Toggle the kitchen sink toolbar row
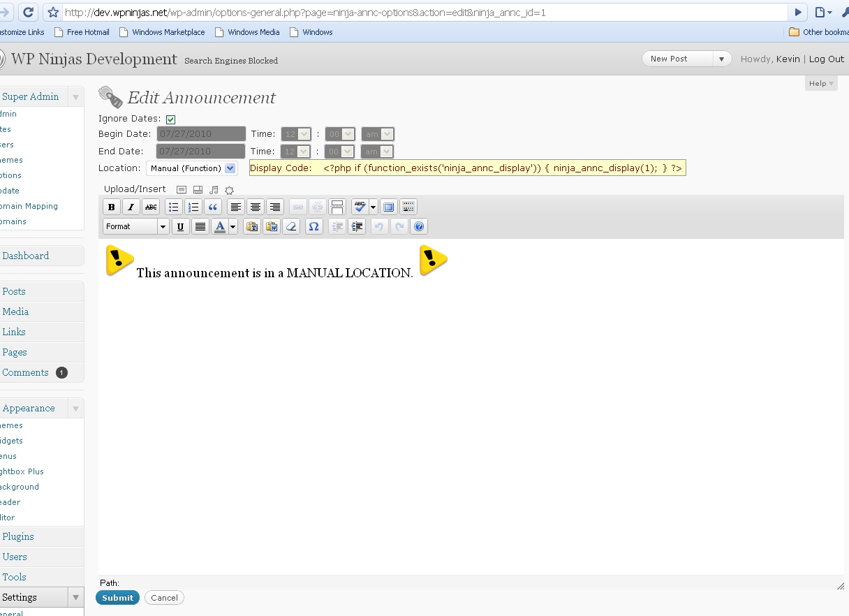This screenshot has width=849, height=616. [409, 207]
